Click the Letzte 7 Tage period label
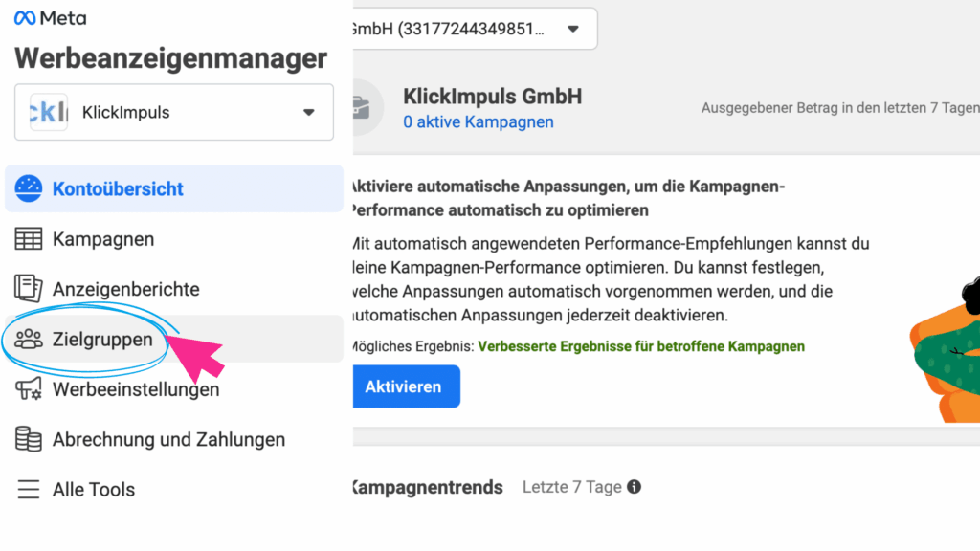980x551 pixels. 571,487
